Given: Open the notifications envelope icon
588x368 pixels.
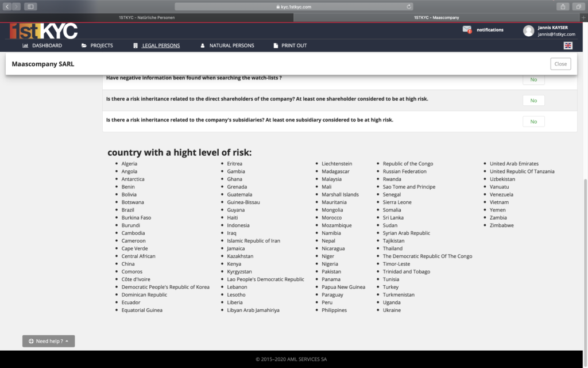Looking at the screenshot, I should point(467,29).
